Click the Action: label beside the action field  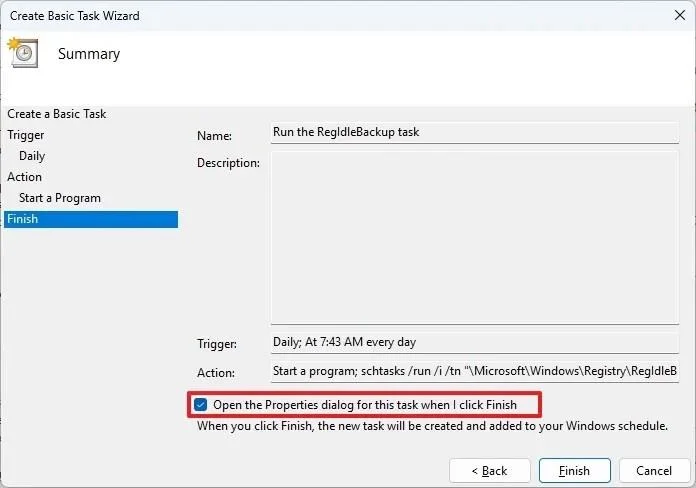click(216, 373)
